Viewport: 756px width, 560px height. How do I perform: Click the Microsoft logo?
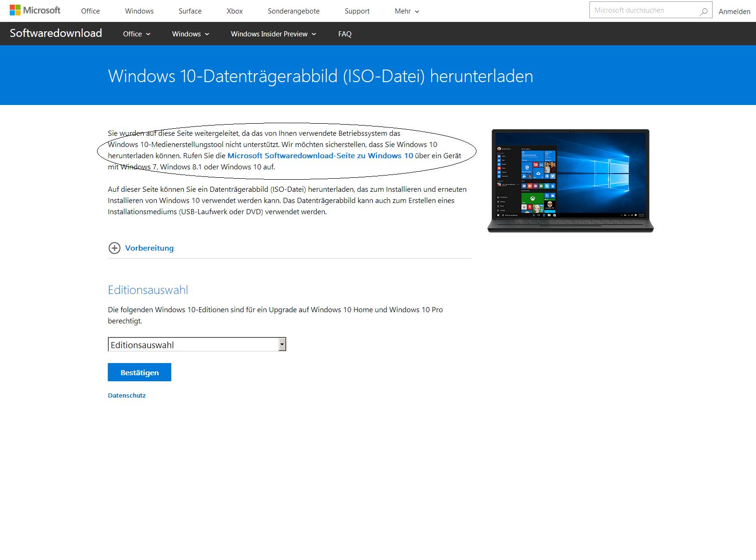point(35,10)
